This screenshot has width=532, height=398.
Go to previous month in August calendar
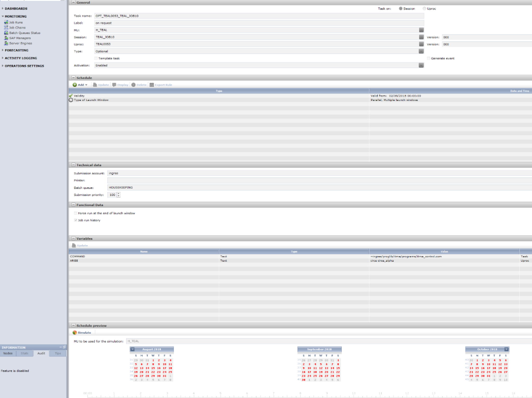click(x=132, y=349)
